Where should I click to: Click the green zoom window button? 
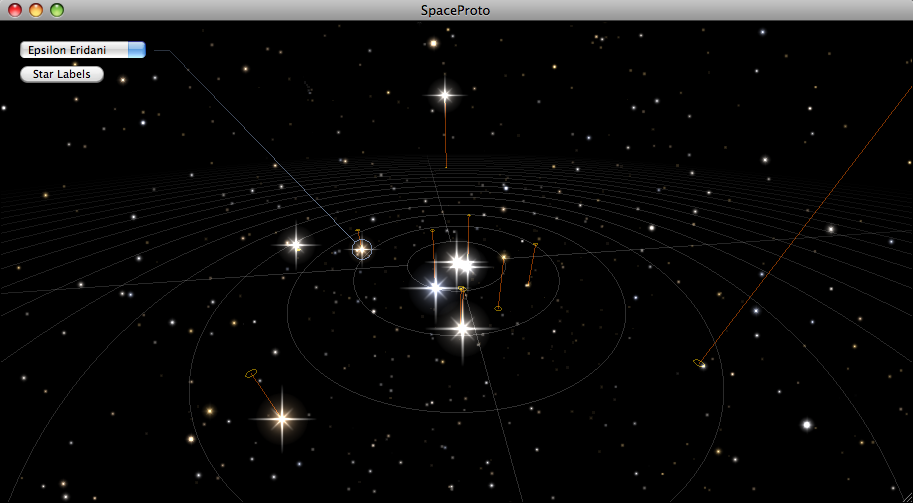(56, 10)
